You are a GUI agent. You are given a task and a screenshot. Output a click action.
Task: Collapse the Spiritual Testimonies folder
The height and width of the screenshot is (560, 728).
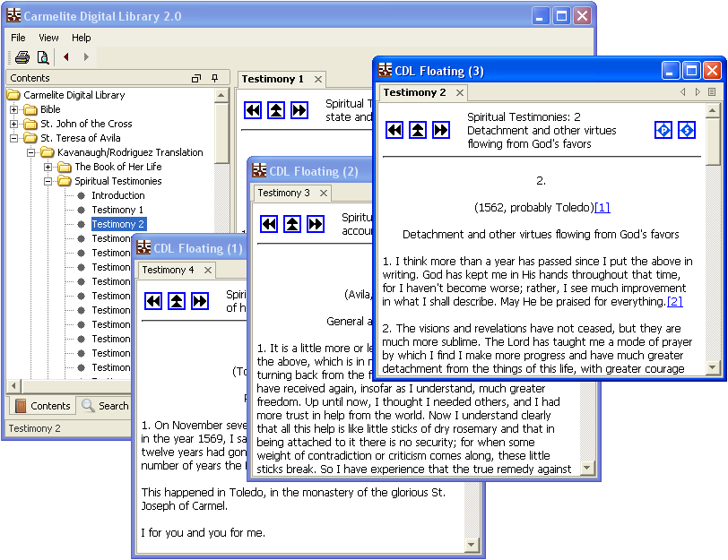[48, 181]
